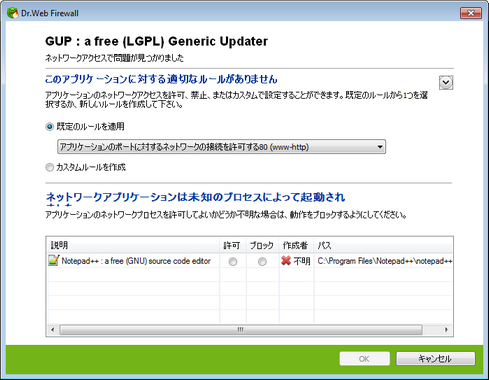
Task: Click the Notepad++ source code editor row text
Action: pos(136,261)
